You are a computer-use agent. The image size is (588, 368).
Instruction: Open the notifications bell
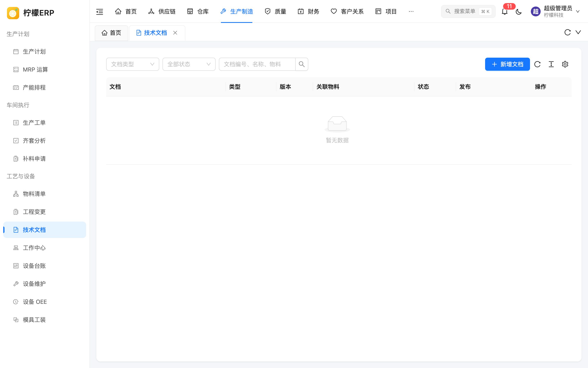click(505, 11)
